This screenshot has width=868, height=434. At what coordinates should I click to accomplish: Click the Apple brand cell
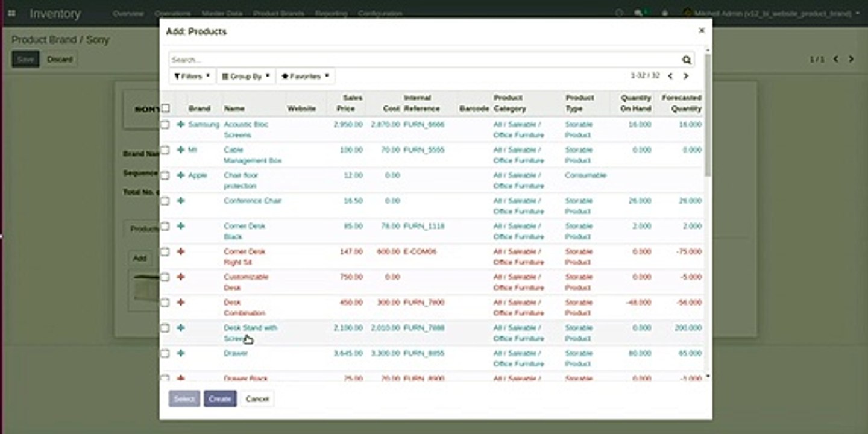coord(198,175)
